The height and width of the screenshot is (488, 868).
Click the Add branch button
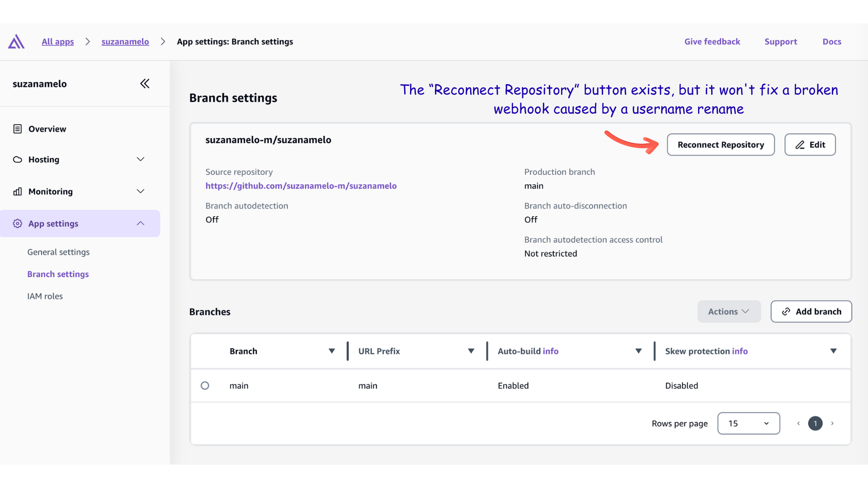coord(811,312)
